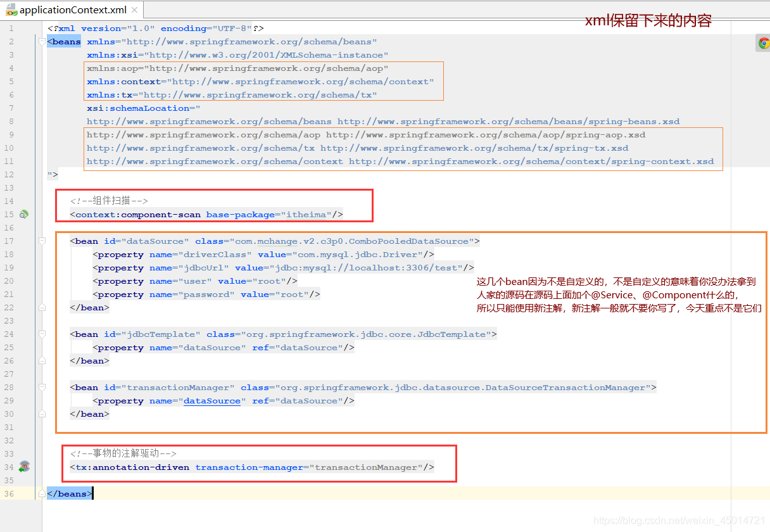Click the user property on line 20
Image resolution: width=770 pixels, height=532 pixels.
(195, 281)
